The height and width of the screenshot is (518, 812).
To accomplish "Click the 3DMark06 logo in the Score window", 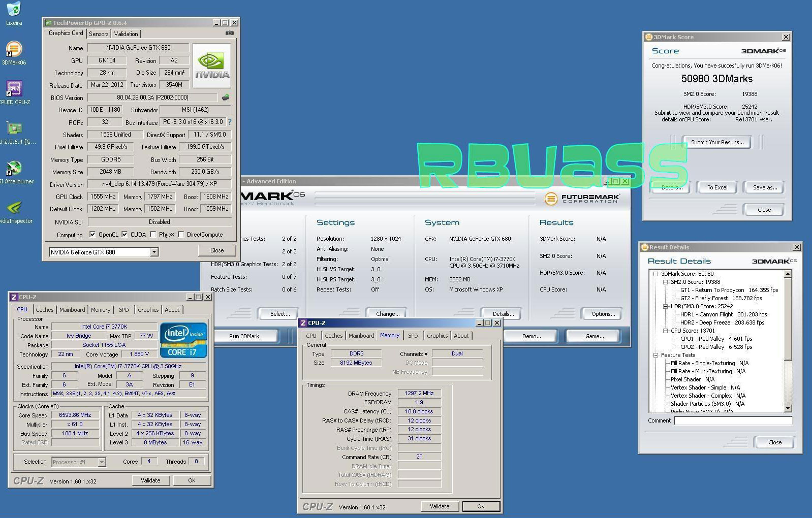I will coord(763,51).
